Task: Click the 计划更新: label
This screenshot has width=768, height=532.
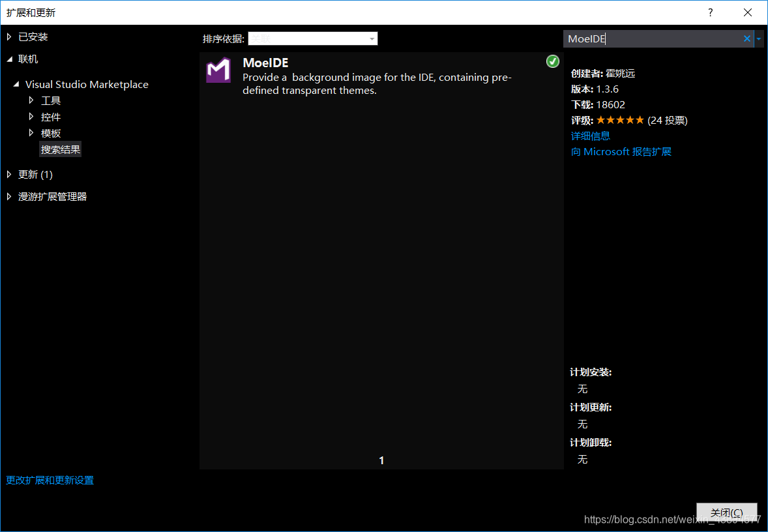Action: point(591,407)
